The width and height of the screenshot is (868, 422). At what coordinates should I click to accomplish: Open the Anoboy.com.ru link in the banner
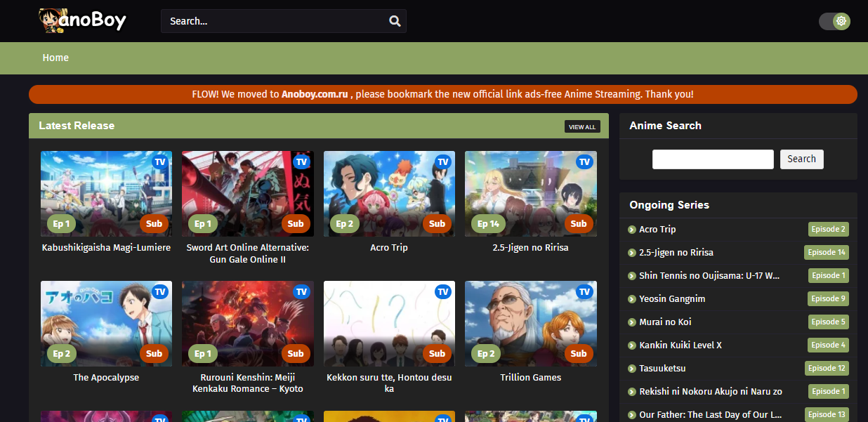315,94
